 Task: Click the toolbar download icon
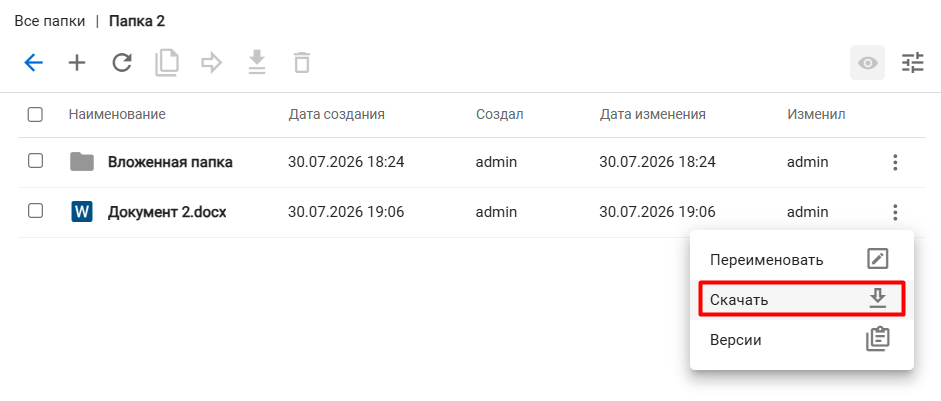pyautogui.click(x=257, y=63)
